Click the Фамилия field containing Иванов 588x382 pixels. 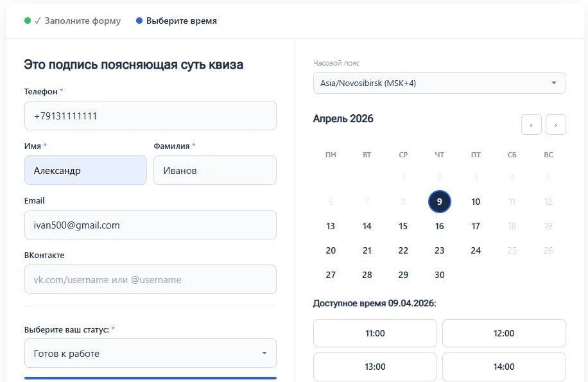click(214, 170)
